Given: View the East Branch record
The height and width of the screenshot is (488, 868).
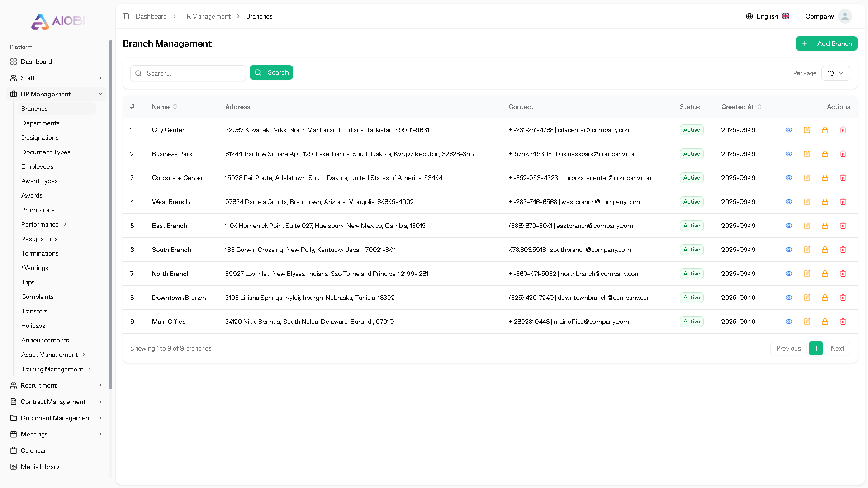Looking at the screenshot, I should pos(789,226).
